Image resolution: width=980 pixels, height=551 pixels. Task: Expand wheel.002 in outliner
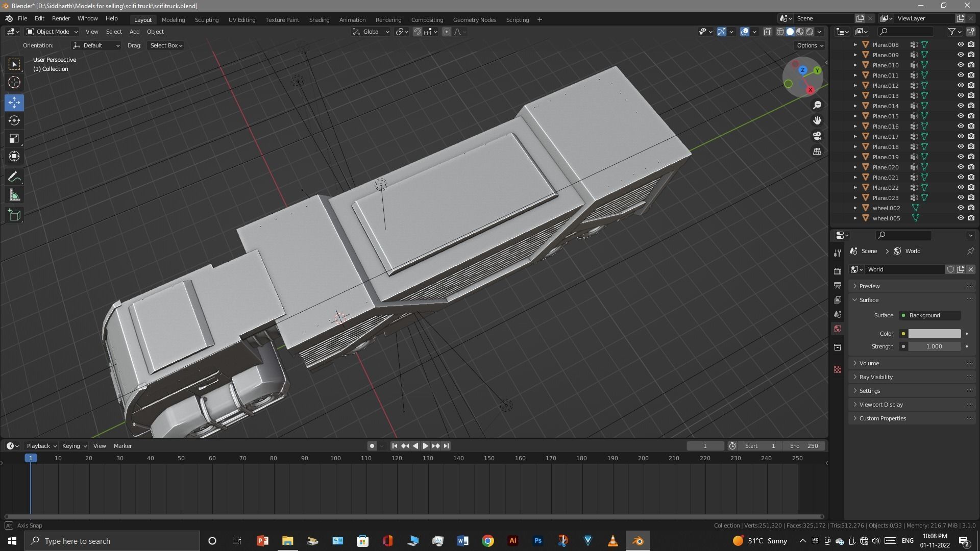click(x=855, y=208)
